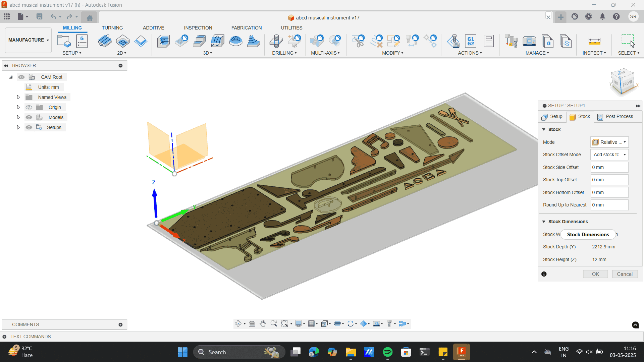Open Spotify from the taskbar

click(388, 352)
